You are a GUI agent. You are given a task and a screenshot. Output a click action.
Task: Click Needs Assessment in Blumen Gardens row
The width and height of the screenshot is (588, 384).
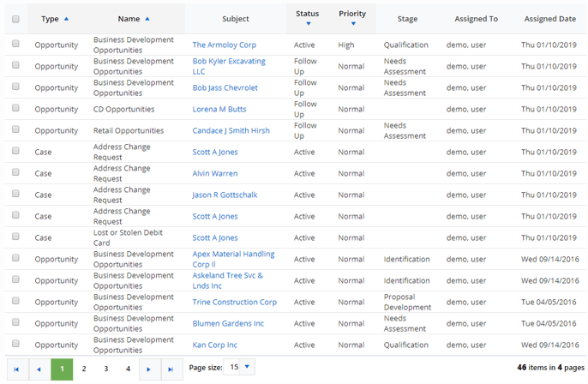[x=405, y=323]
